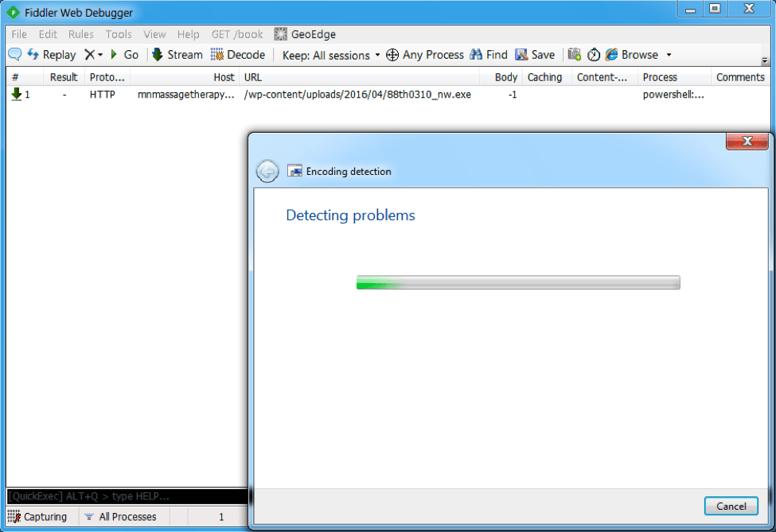Open the Rules menu
Viewport: 776px width, 532px height.
coord(81,34)
